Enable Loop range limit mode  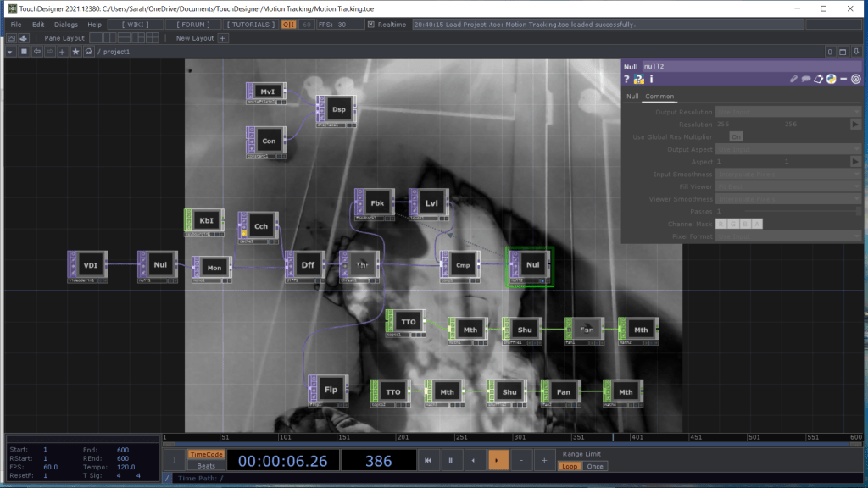(570, 466)
